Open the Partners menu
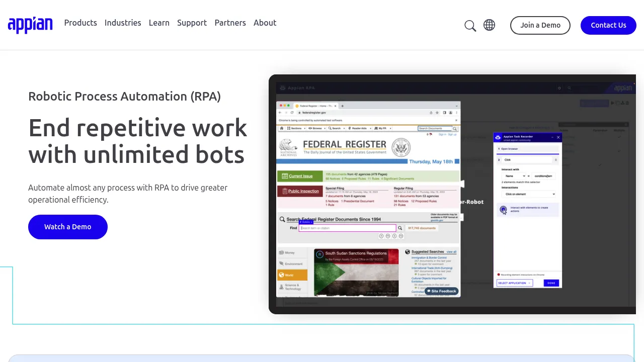 click(x=230, y=23)
